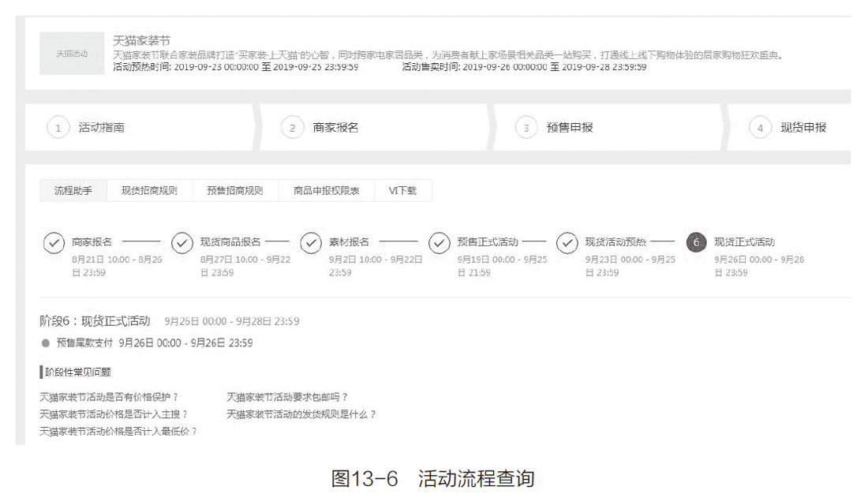Viewport: 868px width, 494px height.
Task: Click checkmark icon beside 素材报名 stage
Action: [x=311, y=243]
